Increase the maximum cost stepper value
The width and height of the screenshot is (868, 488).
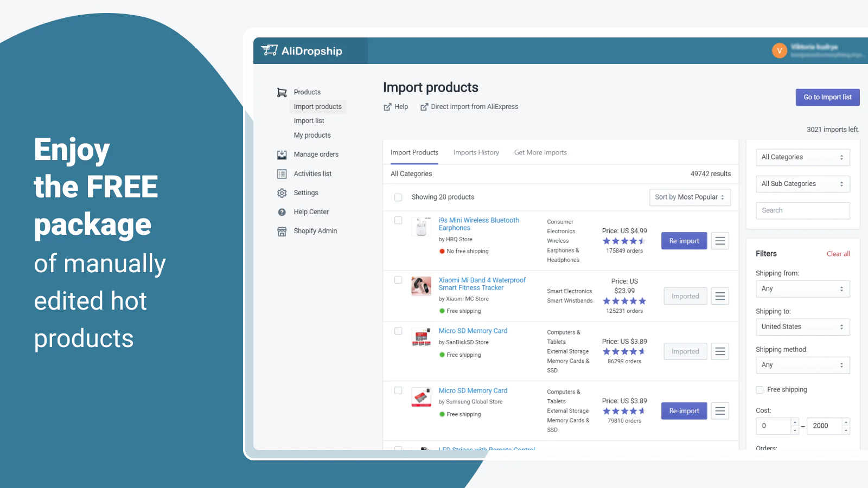pos(846,422)
